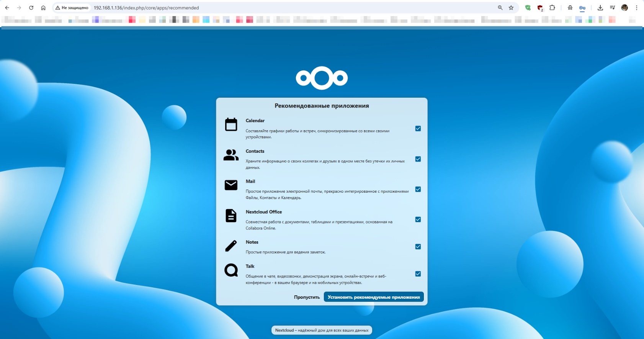This screenshot has height=339, width=644.
Task: Open the Chrome three-dot menu
Action: pyautogui.click(x=637, y=8)
